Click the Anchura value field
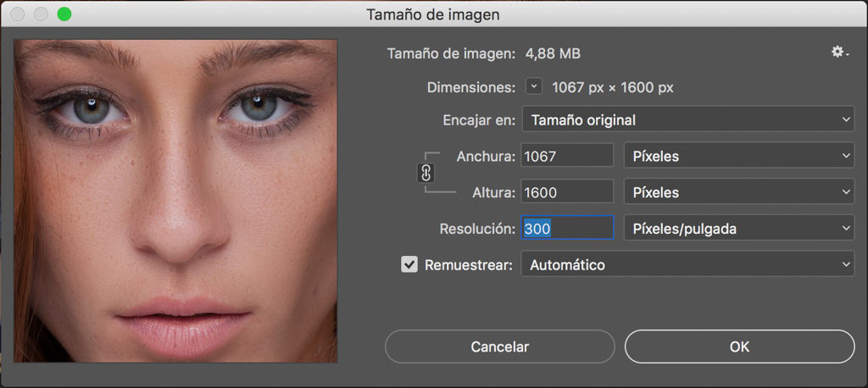Viewport: 868px width, 388px height. [567, 156]
